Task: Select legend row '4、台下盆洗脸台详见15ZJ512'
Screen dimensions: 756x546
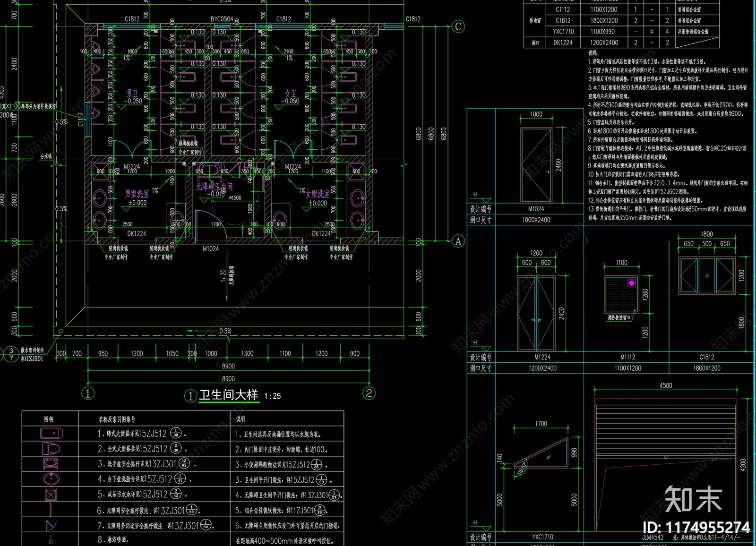Action: 144,479
